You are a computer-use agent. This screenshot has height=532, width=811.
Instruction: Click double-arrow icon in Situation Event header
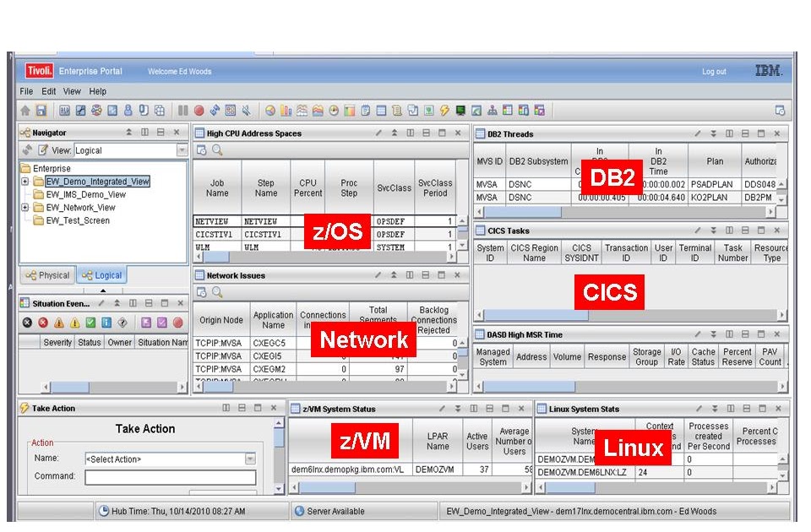tap(117, 303)
